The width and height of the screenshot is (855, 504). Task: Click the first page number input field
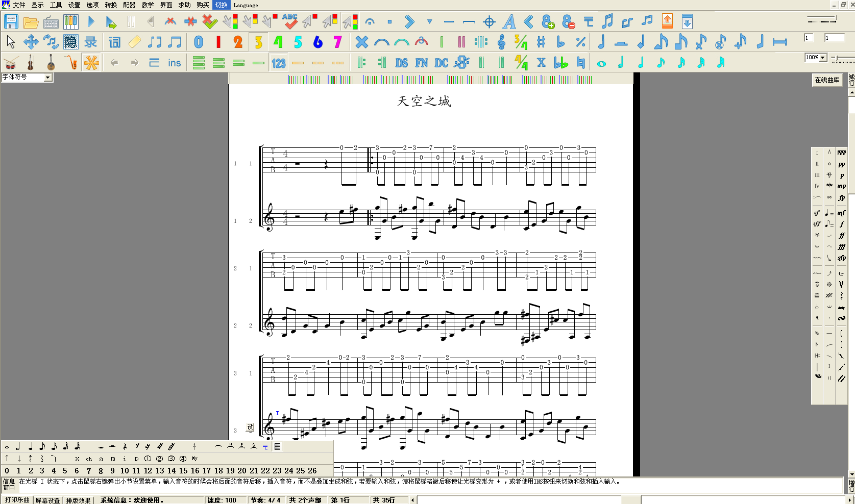[809, 38]
